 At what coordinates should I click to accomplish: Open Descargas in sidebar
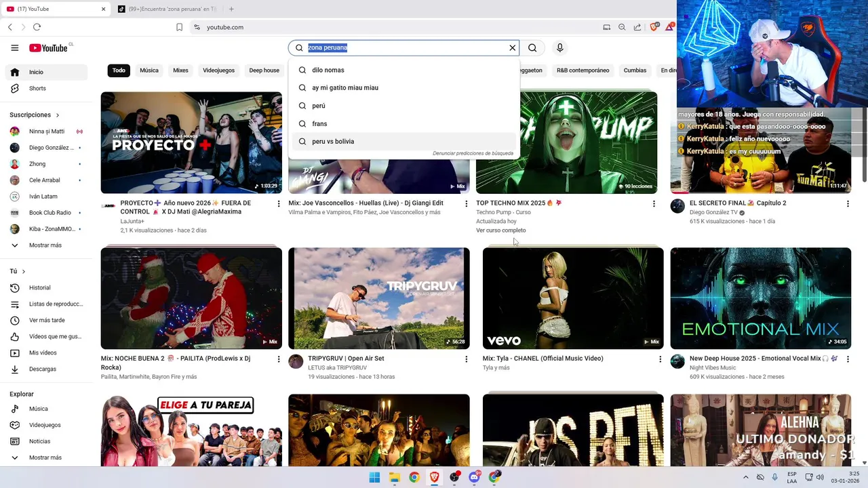point(46,369)
